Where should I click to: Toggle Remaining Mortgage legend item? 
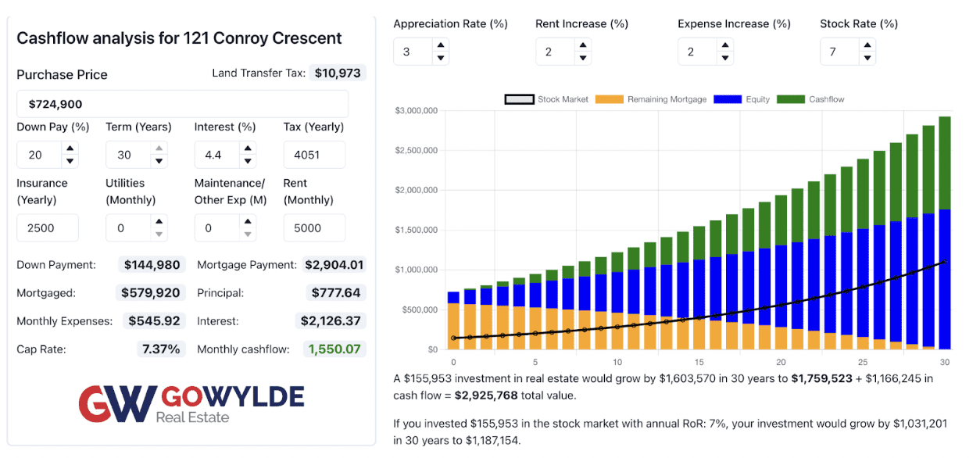pyautogui.click(x=651, y=99)
